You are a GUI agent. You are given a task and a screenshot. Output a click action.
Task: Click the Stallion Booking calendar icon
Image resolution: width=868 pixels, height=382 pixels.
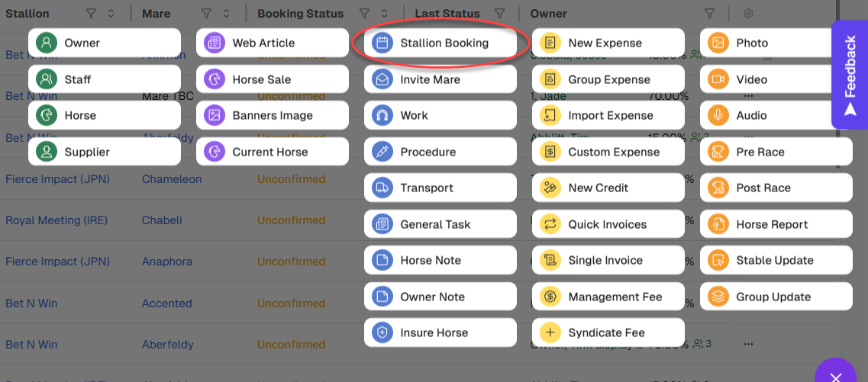[x=382, y=43]
